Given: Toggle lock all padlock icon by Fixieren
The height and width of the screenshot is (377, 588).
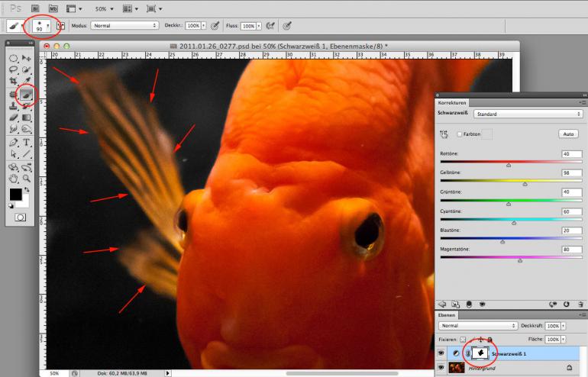Looking at the screenshot, I should coord(489,340).
